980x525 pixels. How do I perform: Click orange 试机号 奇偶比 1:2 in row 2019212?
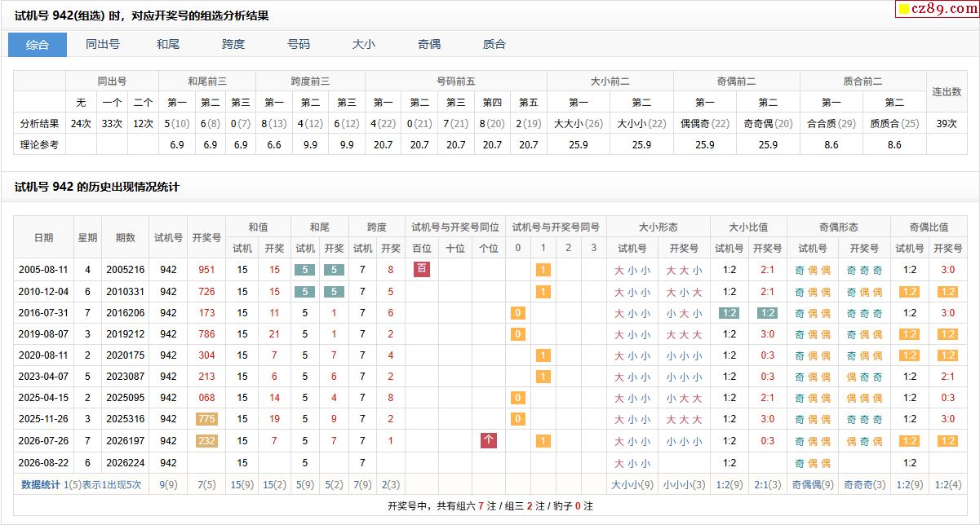910,334
